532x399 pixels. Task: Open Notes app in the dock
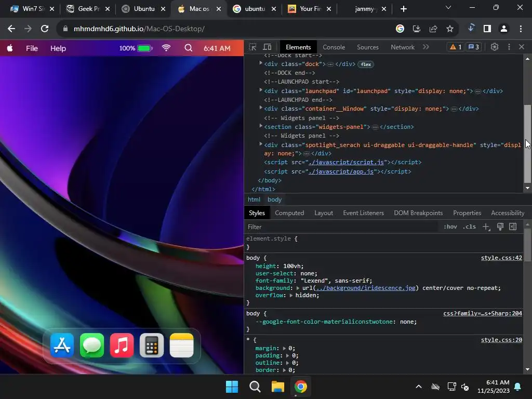(181, 345)
